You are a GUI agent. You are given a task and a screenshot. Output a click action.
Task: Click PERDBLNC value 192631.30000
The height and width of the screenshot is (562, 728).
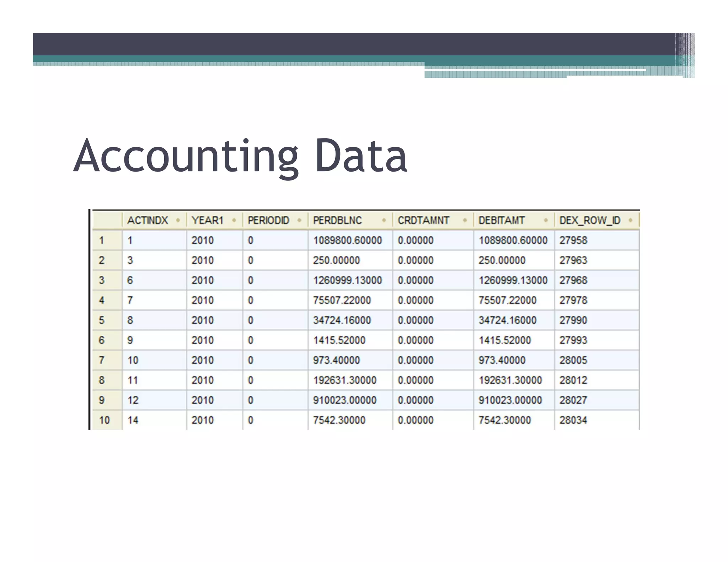(344, 380)
